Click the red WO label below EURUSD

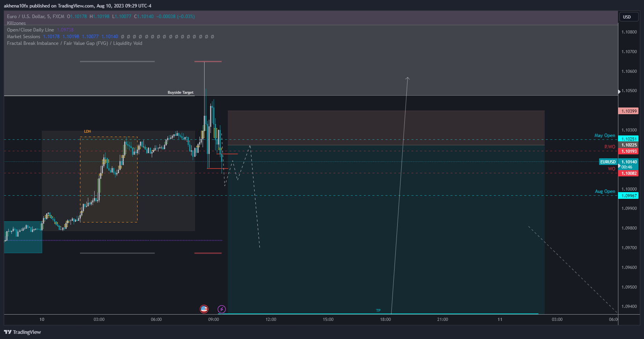pos(611,169)
